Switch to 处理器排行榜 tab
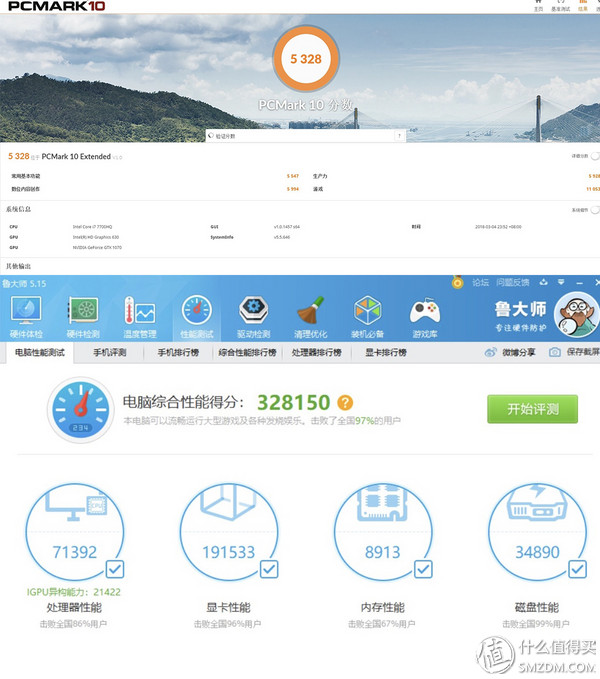The height and width of the screenshot is (679, 600). coord(316,352)
